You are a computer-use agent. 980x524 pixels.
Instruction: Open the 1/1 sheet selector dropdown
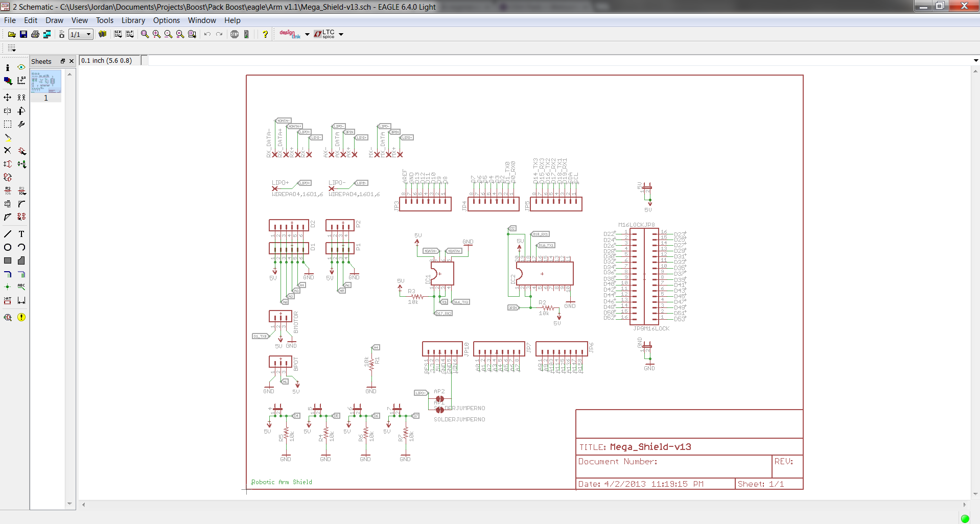81,34
